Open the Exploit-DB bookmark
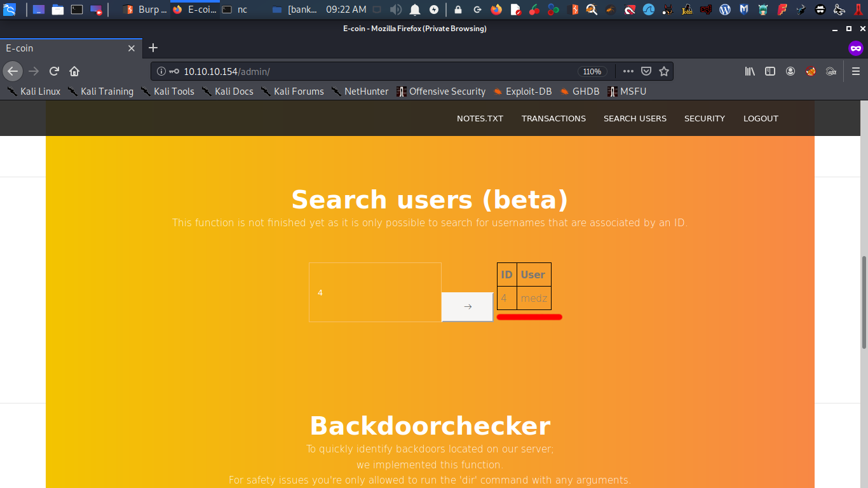 (x=522, y=91)
